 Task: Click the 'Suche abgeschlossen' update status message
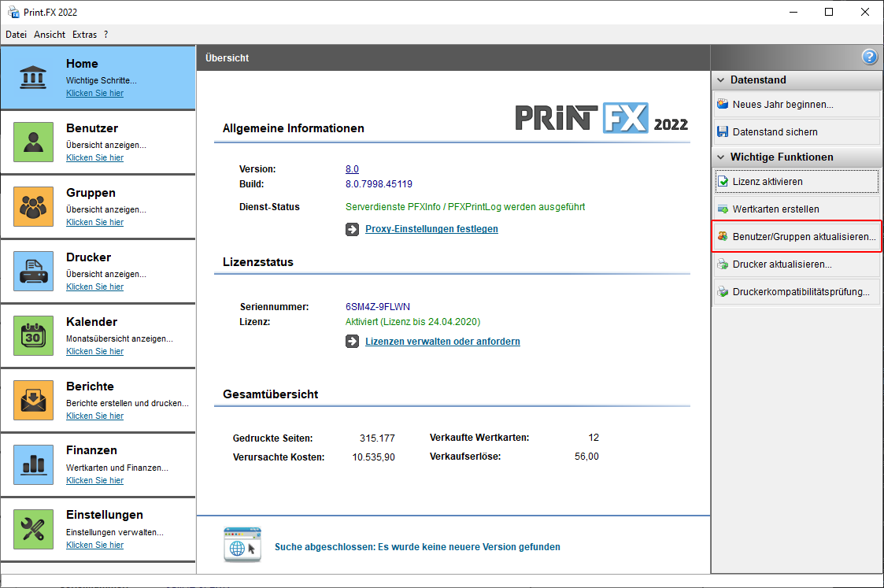(x=417, y=547)
